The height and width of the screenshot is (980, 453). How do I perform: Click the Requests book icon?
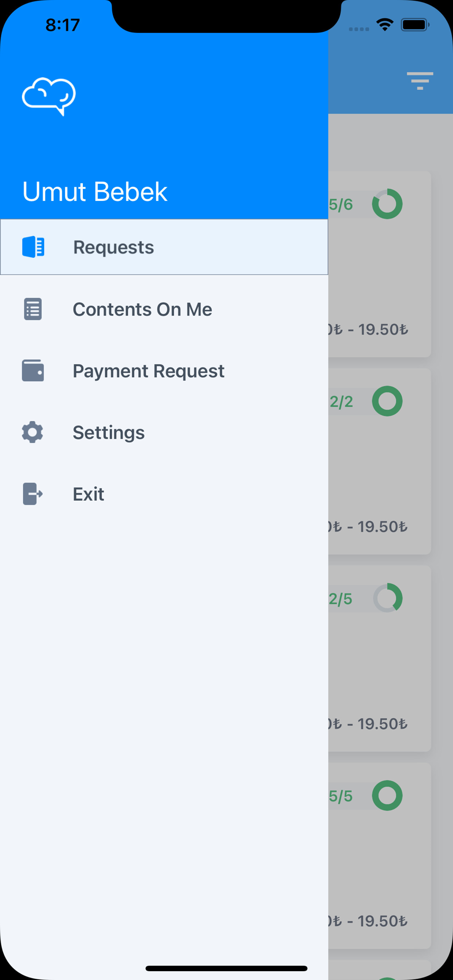(33, 246)
